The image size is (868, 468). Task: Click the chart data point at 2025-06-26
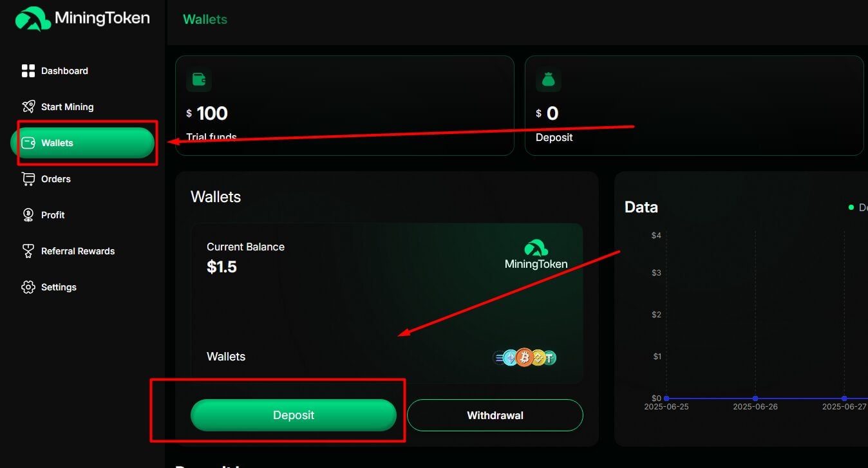[755, 398]
